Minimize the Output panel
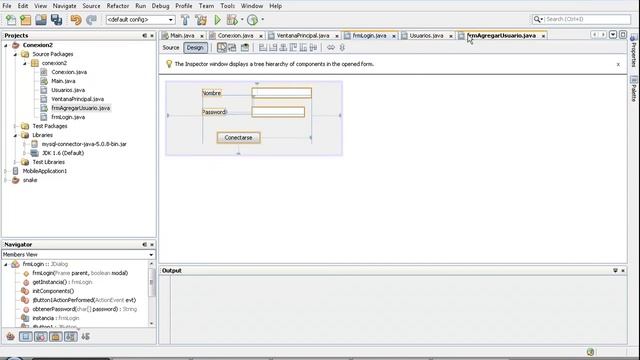Image resolution: width=640 pixels, height=360 pixels. pos(615,271)
